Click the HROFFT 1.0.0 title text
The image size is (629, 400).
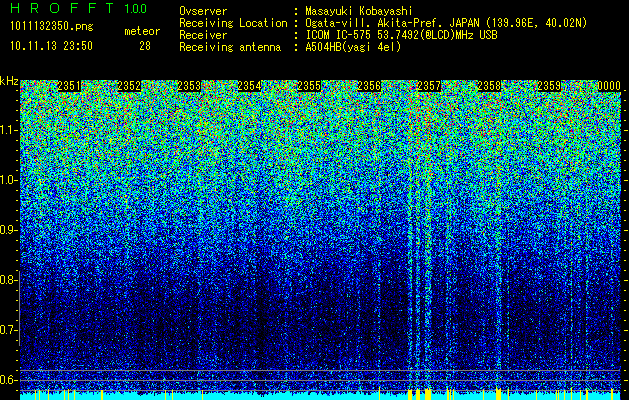pyautogui.click(x=79, y=8)
